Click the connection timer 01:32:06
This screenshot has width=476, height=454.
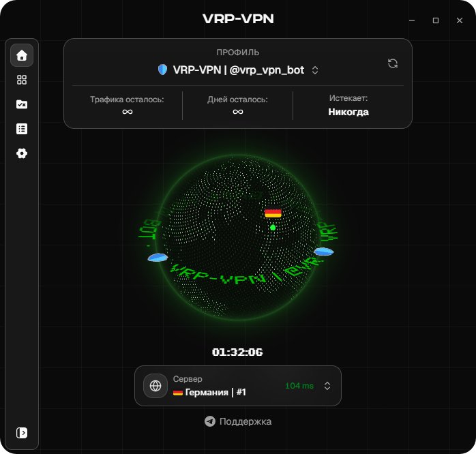click(x=237, y=352)
